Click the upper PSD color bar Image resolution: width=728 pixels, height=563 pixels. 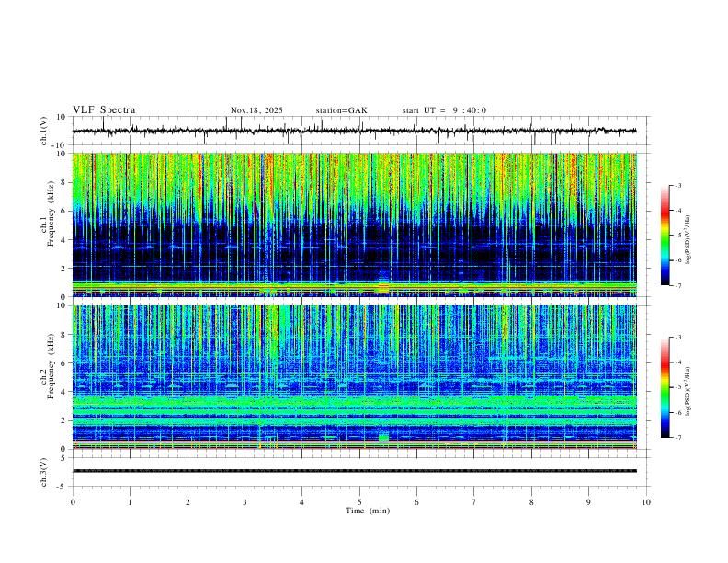coord(665,236)
